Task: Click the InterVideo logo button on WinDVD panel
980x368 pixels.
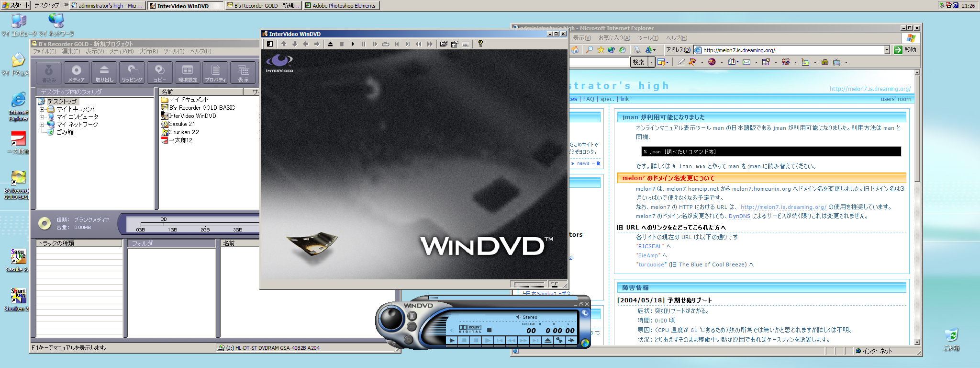Action: [585, 313]
